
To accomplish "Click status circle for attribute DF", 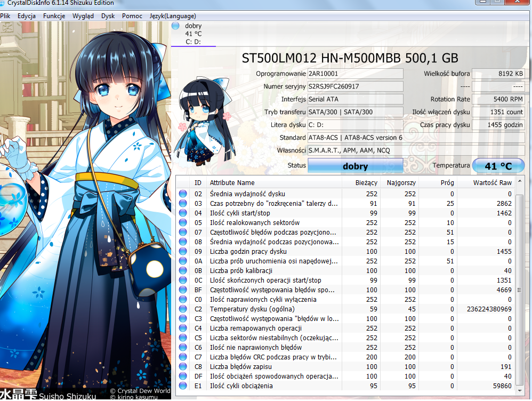I will pyautogui.click(x=183, y=376).
